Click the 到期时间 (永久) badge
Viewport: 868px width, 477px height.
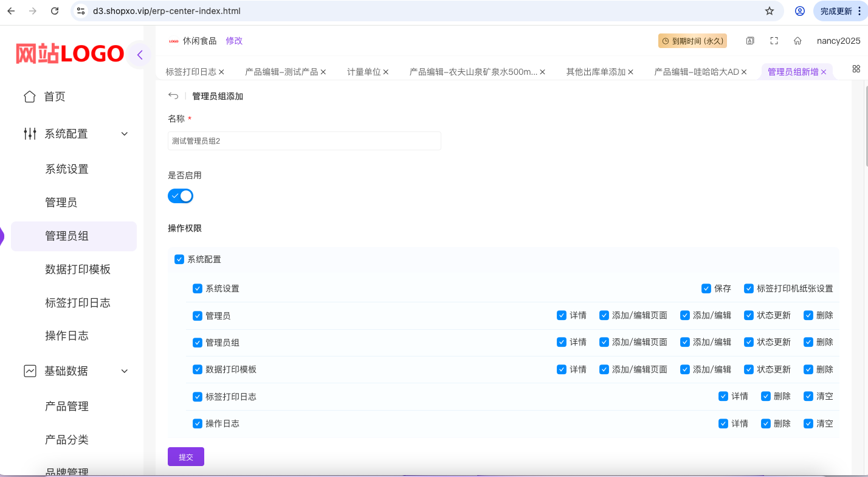click(692, 41)
